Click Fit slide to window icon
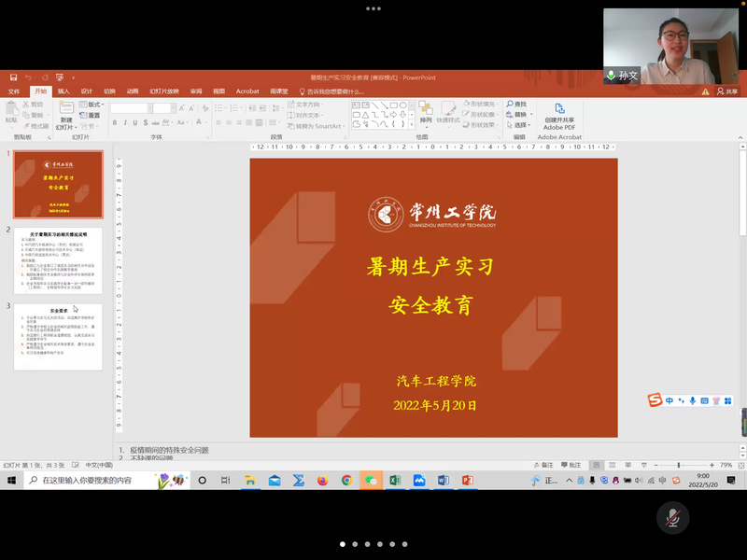747x560 pixels. click(x=740, y=465)
